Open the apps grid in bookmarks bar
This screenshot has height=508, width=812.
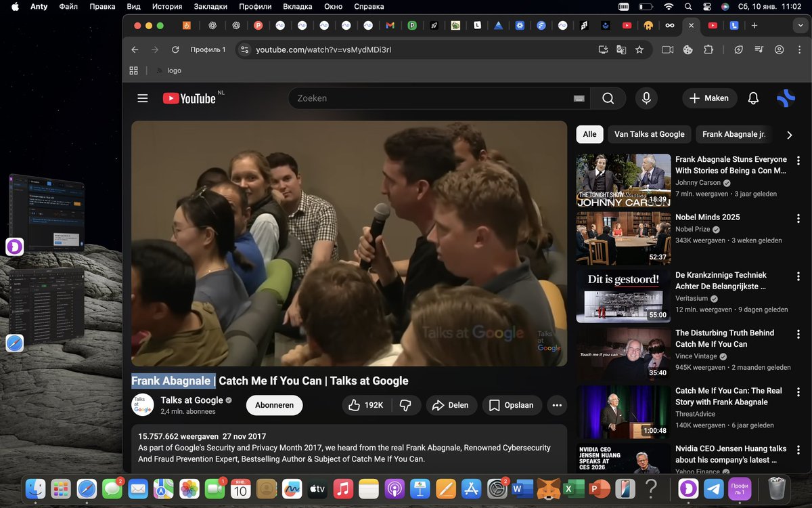tap(133, 70)
